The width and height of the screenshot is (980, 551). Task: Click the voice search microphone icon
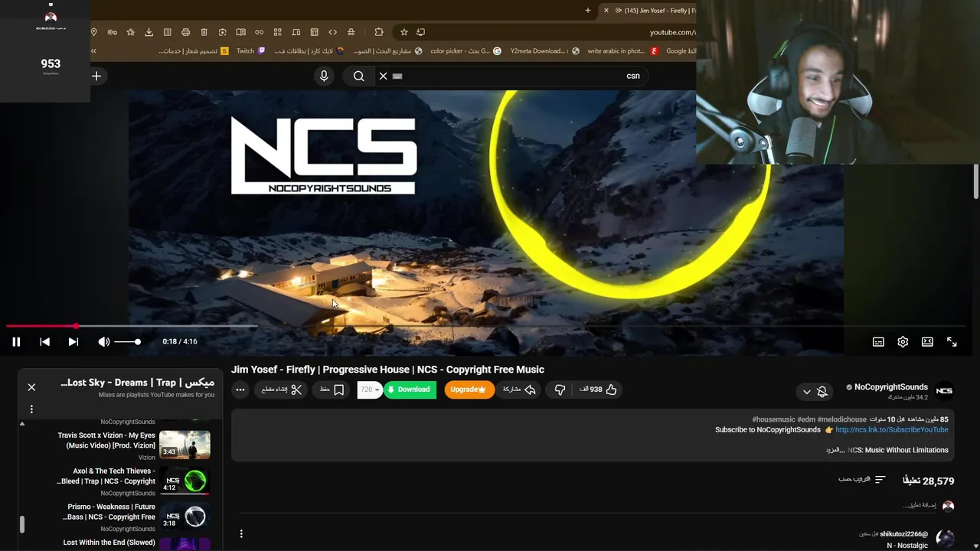324,76
